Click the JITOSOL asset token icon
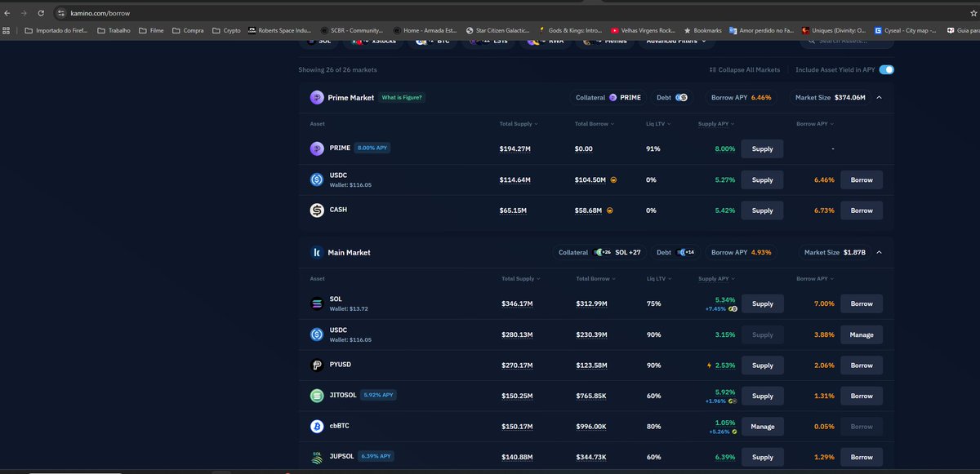This screenshot has width=980, height=474. pos(317,396)
